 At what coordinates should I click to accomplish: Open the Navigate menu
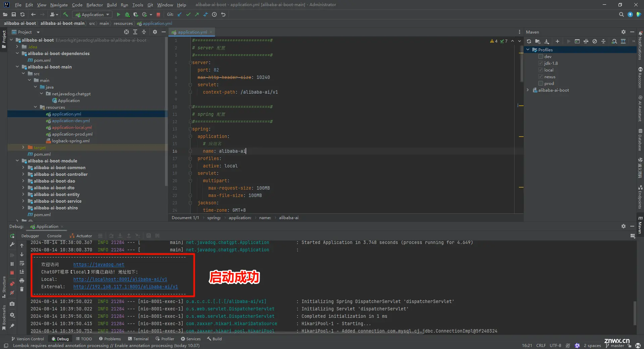tap(59, 5)
